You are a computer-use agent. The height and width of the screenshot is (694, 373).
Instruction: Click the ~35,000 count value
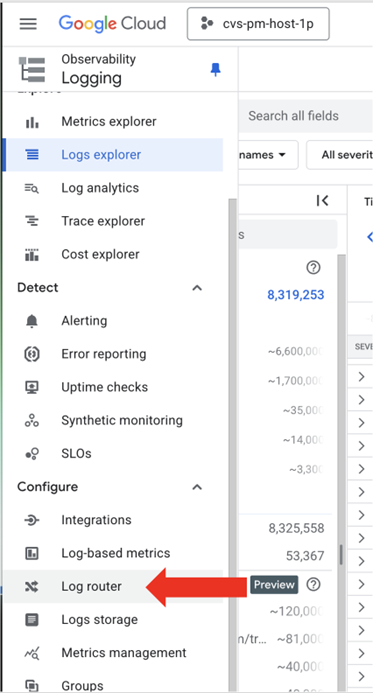[x=303, y=410]
